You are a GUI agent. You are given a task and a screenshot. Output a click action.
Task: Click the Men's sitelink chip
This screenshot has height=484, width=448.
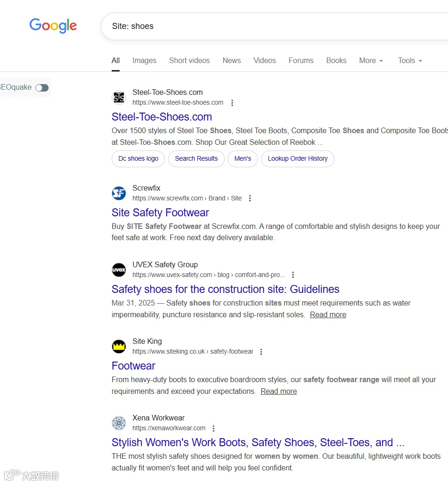pyautogui.click(x=242, y=159)
